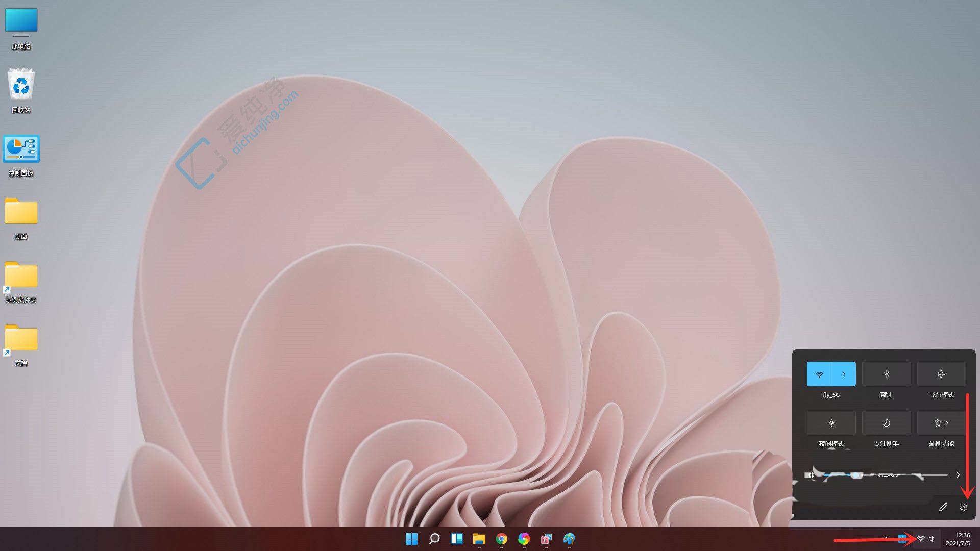This screenshot has width=980, height=551.
Task: Open the Start menu
Action: (x=412, y=539)
